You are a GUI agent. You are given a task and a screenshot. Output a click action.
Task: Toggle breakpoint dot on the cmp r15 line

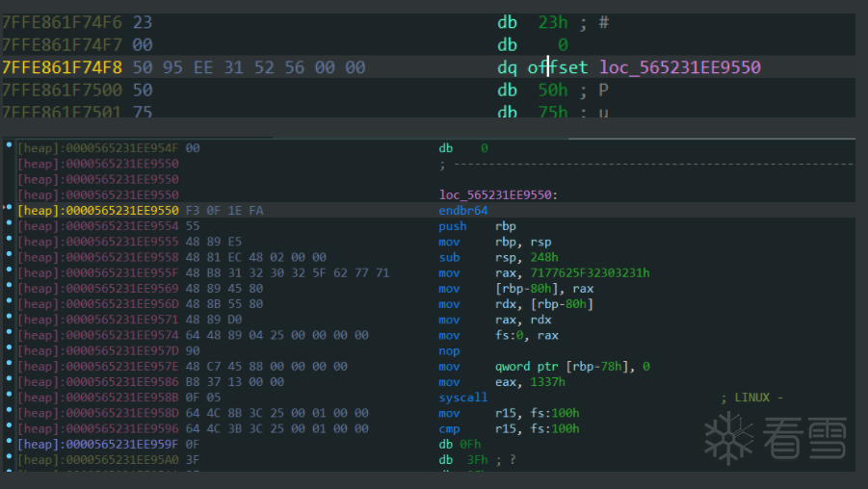point(9,425)
